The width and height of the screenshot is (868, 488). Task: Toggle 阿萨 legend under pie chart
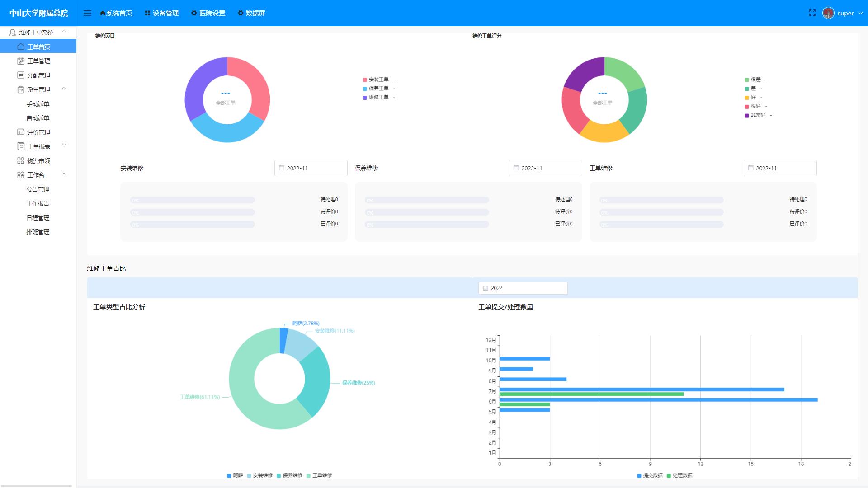pos(235,475)
